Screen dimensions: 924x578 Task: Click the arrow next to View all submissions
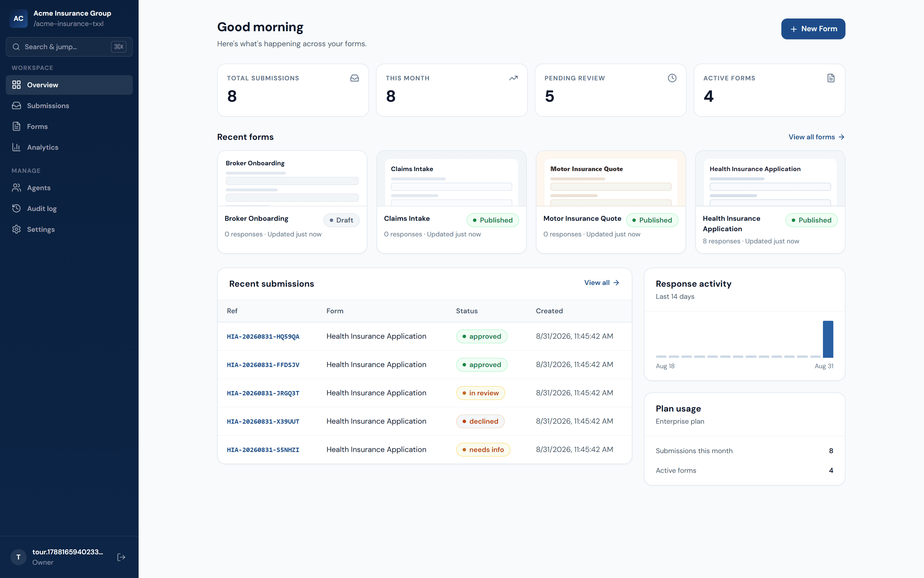pos(616,283)
